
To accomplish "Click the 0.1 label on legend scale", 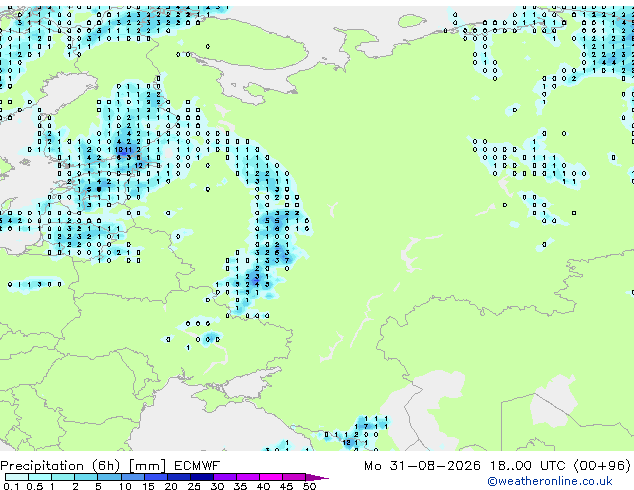I will coord(11,486).
